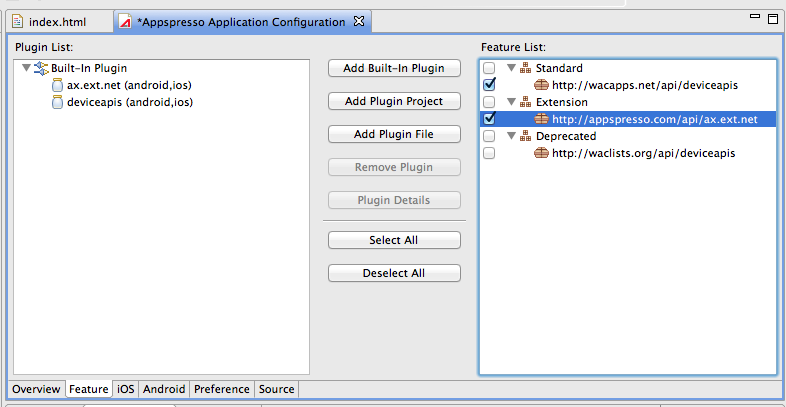Collapse the Extension feature group
This screenshot has width=786, height=407.
pyautogui.click(x=511, y=102)
